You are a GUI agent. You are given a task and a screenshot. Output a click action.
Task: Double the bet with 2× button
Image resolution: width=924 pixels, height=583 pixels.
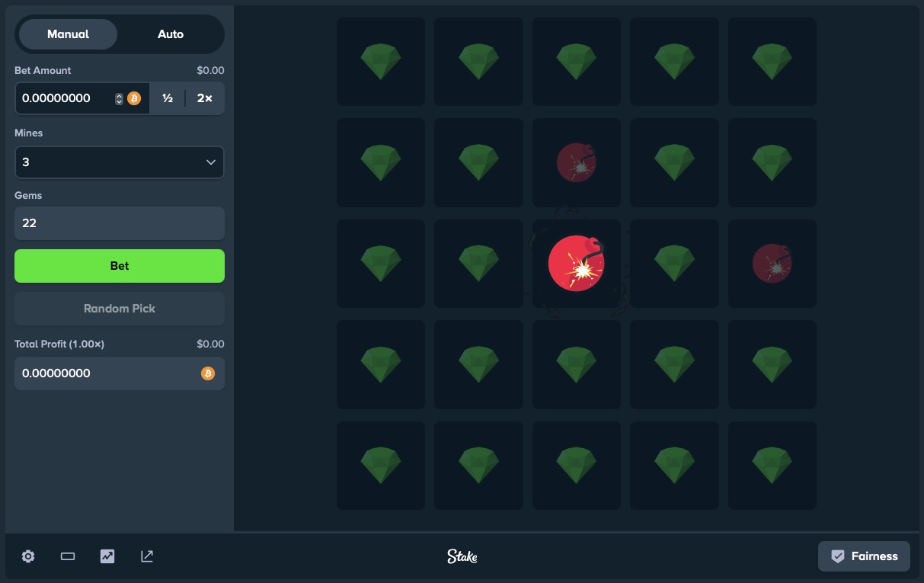point(205,98)
